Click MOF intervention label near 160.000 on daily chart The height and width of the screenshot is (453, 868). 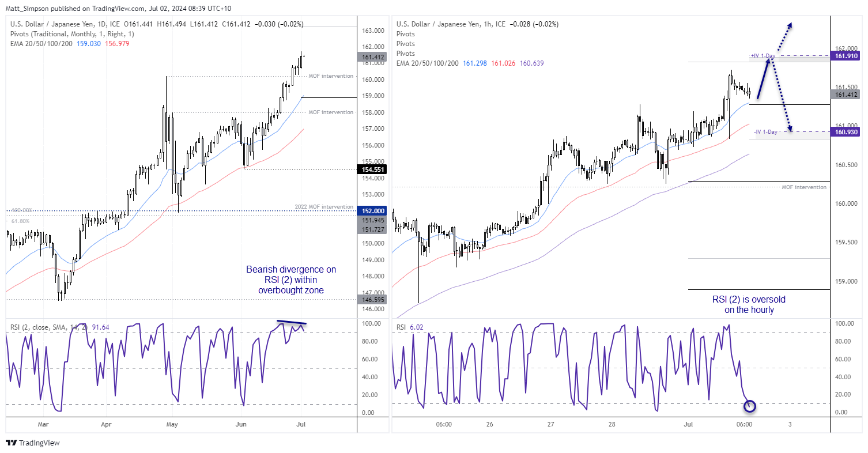point(331,76)
